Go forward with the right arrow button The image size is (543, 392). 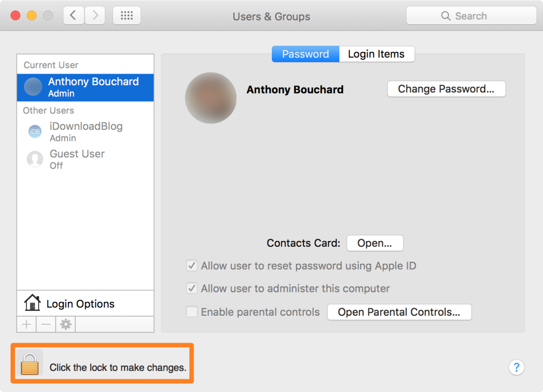point(94,16)
